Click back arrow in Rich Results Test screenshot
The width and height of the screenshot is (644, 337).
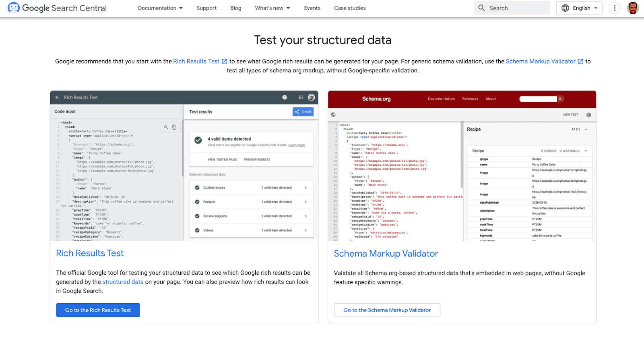click(57, 97)
